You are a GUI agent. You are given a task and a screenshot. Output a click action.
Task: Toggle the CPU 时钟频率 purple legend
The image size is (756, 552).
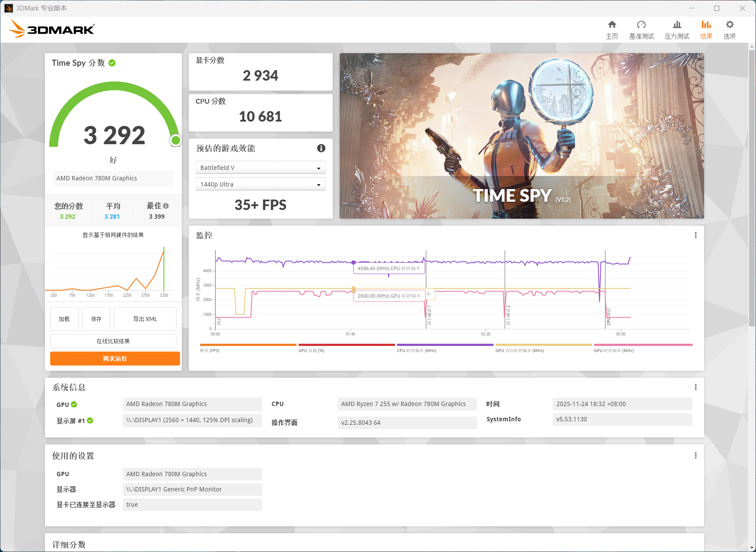(x=445, y=348)
